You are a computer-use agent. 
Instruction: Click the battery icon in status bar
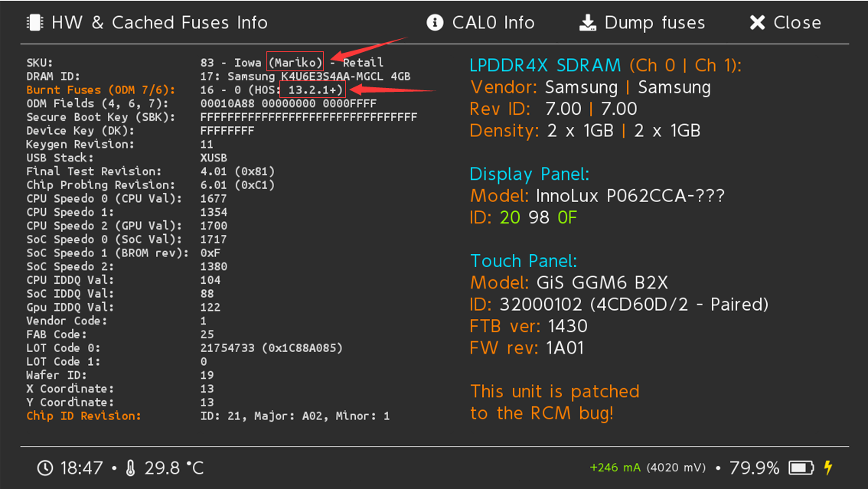point(801,468)
